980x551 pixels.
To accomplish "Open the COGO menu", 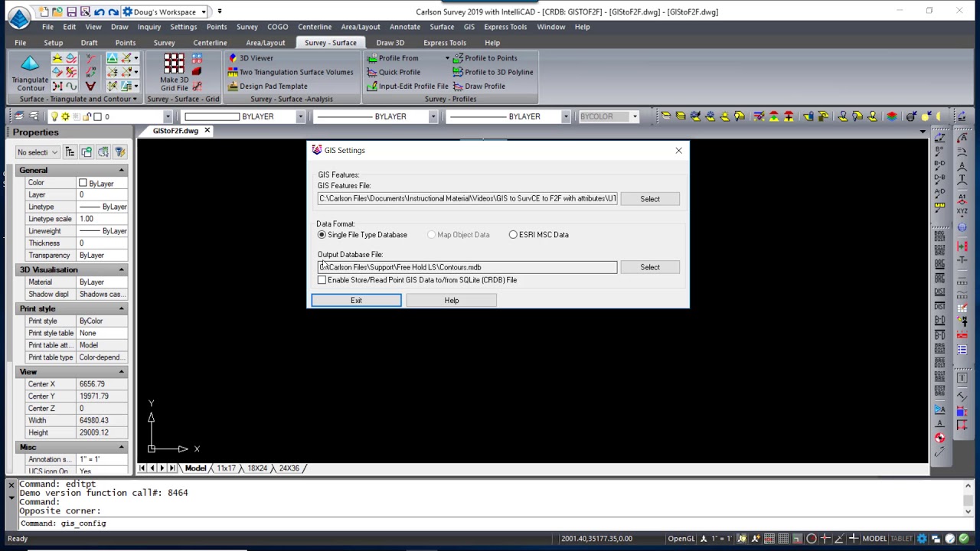I will click(x=277, y=27).
